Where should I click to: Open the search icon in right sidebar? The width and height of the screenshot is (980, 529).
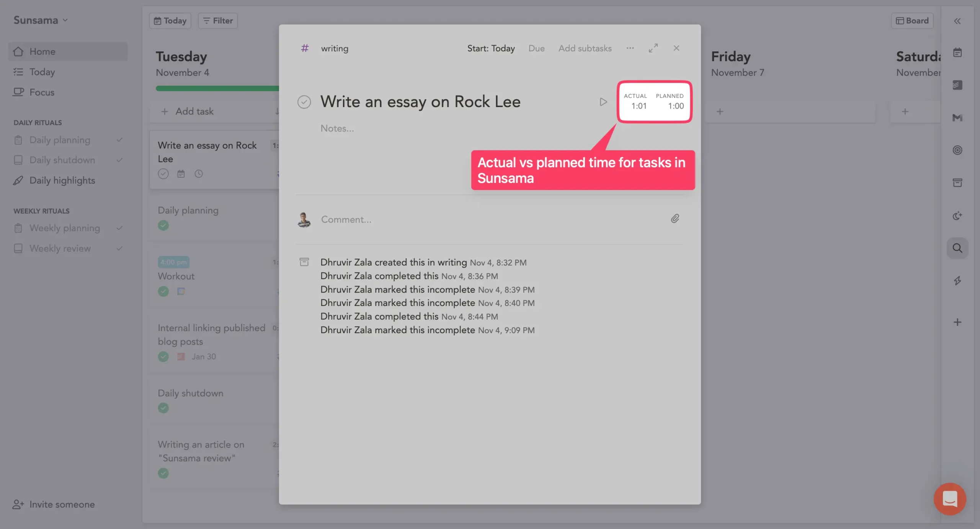957,248
